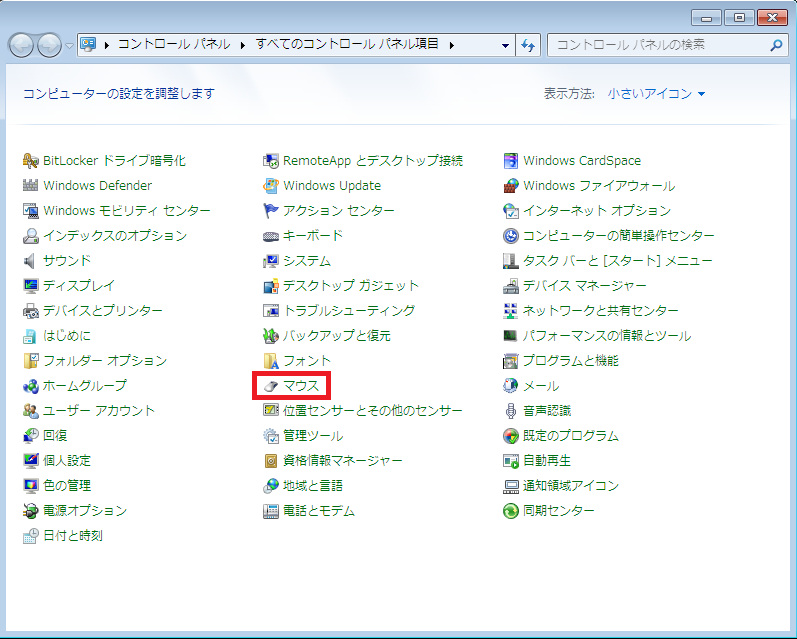This screenshot has height=639, width=797.
Task: Open the トラブルシューティング link
Action: [349, 311]
